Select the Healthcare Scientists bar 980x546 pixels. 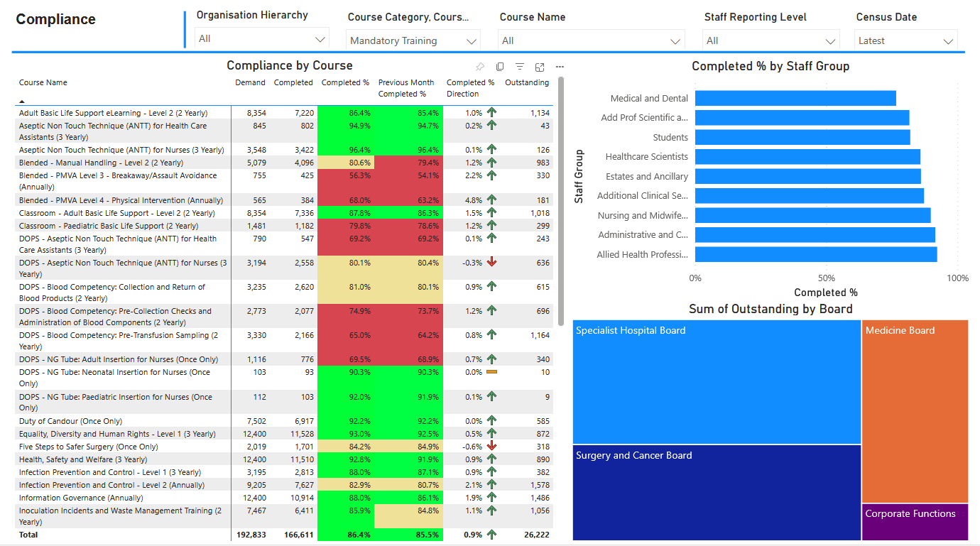click(807, 157)
